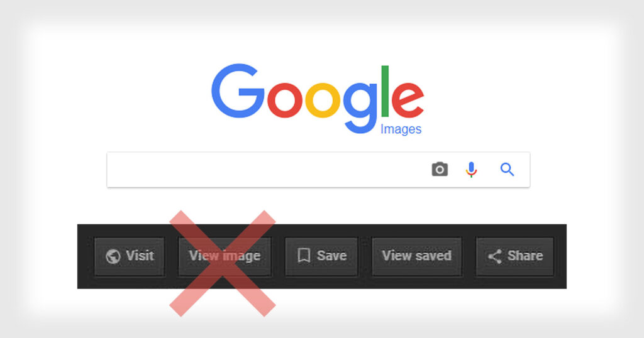Click the camera search-by-image icon
This screenshot has width=644, height=338.
(x=440, y=169)
